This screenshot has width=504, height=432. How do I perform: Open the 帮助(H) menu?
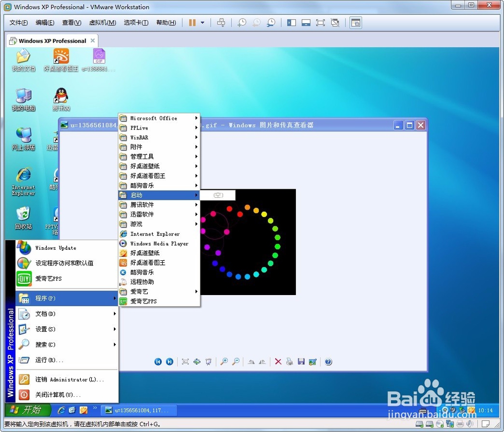(x=166, y=23)
